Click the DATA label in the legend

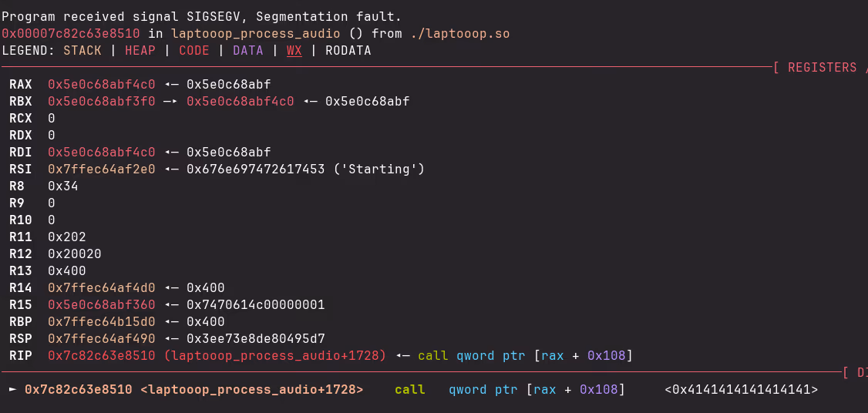[247, 51]
